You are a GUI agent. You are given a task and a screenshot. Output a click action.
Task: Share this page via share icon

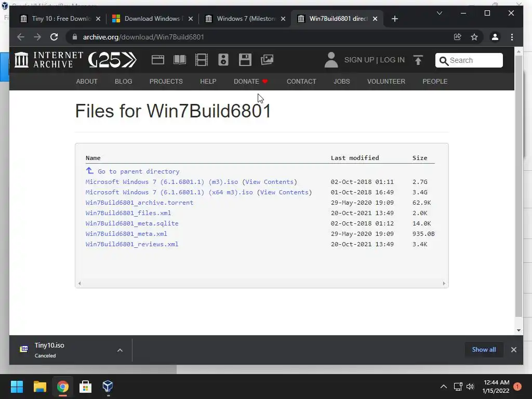(458, 37)
